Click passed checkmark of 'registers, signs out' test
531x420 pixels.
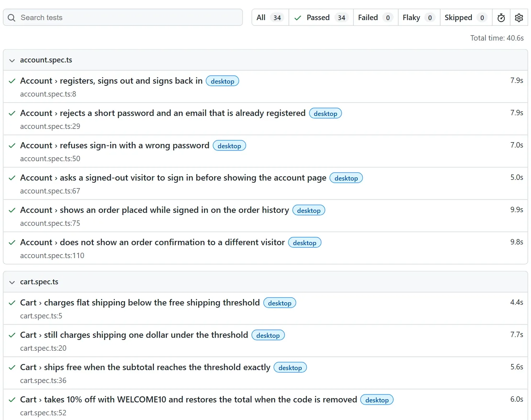(12, 81)
